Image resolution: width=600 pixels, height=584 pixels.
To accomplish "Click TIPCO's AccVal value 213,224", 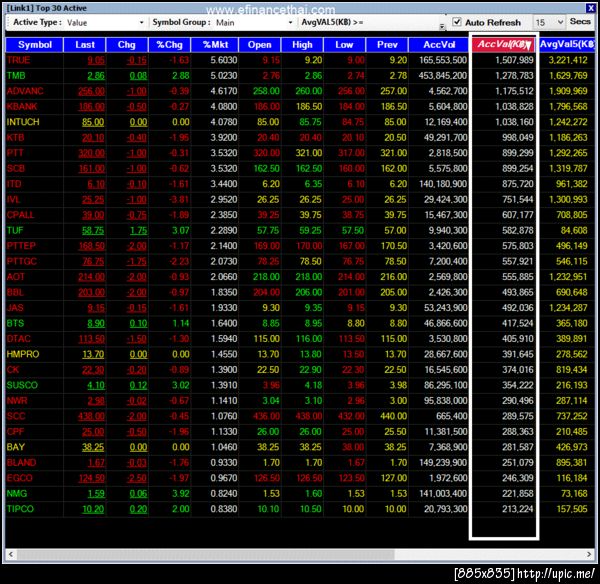I will tap(518, 509).
